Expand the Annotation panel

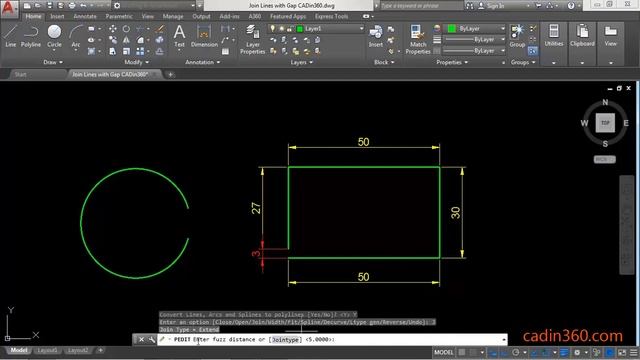click(202, 62)
